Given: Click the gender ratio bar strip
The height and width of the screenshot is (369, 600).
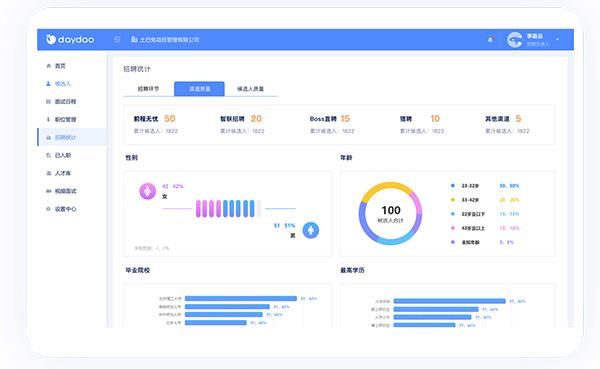Looking at the screenshot, I should pyautogui.click(x=228, y=209).
